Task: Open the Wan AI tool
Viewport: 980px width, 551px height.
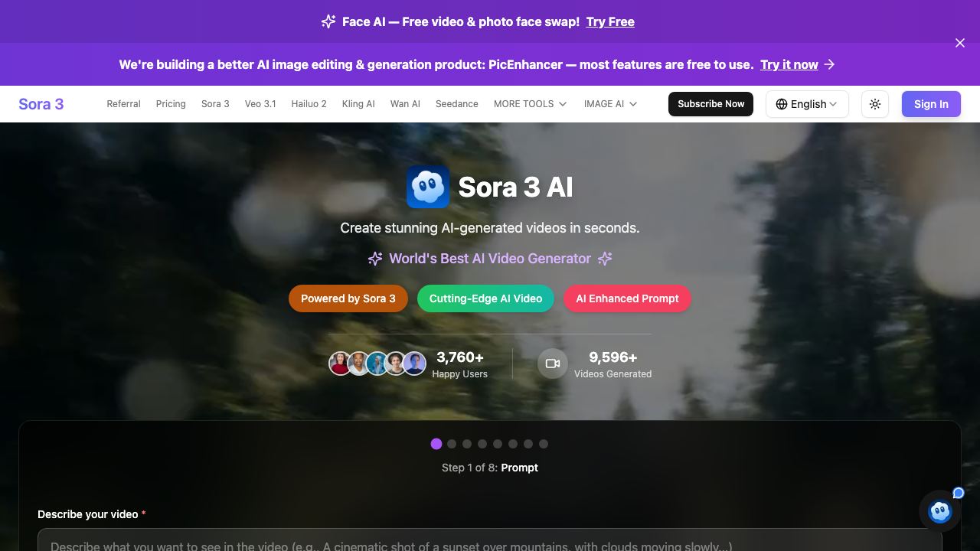Action: click(x=405, y=104)
